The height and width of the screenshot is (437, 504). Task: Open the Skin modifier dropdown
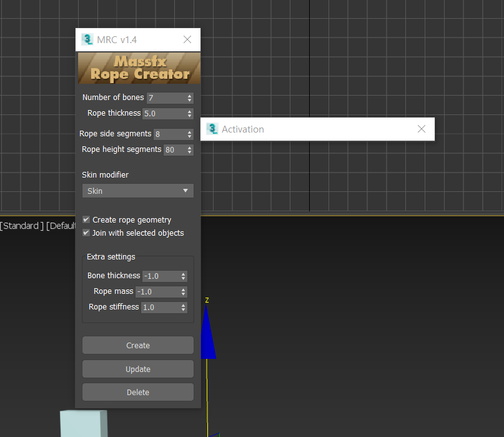pyautogui.click(x=138, y=191)
